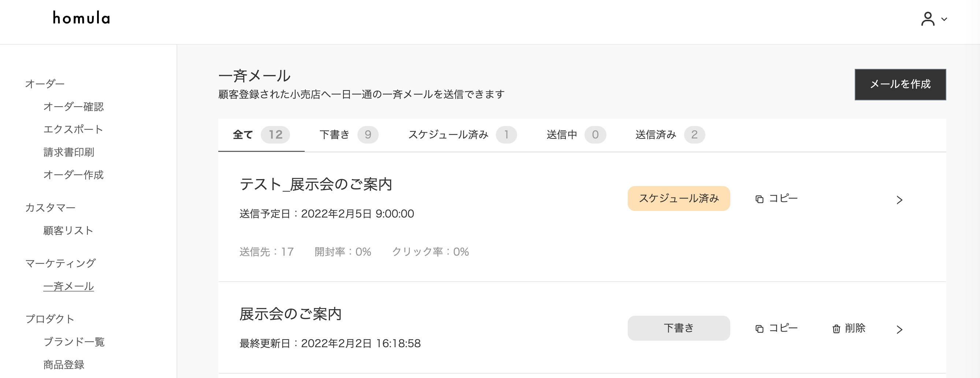Open ブランド一覧 under プロダクト
Screen dimensions: 980x378
click(74, 342)
